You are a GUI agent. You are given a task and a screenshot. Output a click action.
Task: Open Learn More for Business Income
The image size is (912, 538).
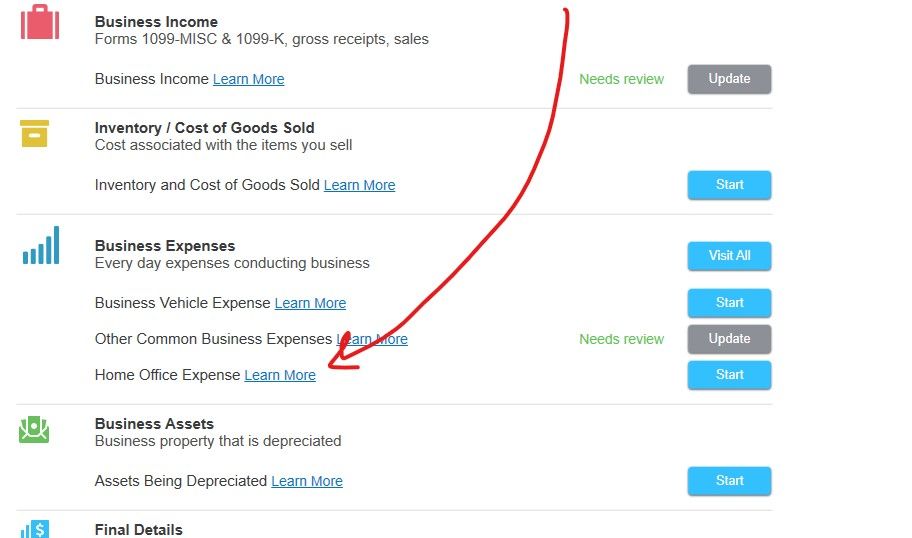tap(248, 79)
